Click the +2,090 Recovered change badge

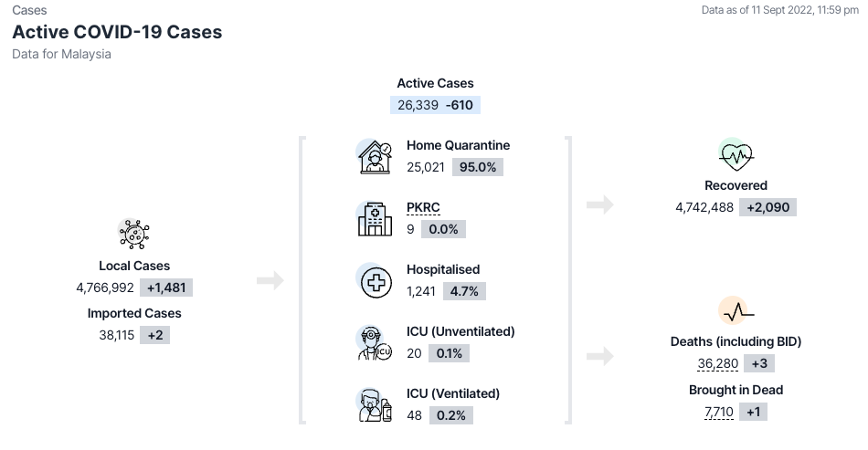click(767, 207)
